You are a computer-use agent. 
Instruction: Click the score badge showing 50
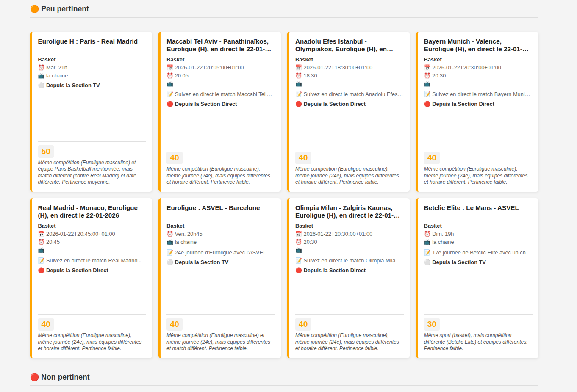[46, 152]
